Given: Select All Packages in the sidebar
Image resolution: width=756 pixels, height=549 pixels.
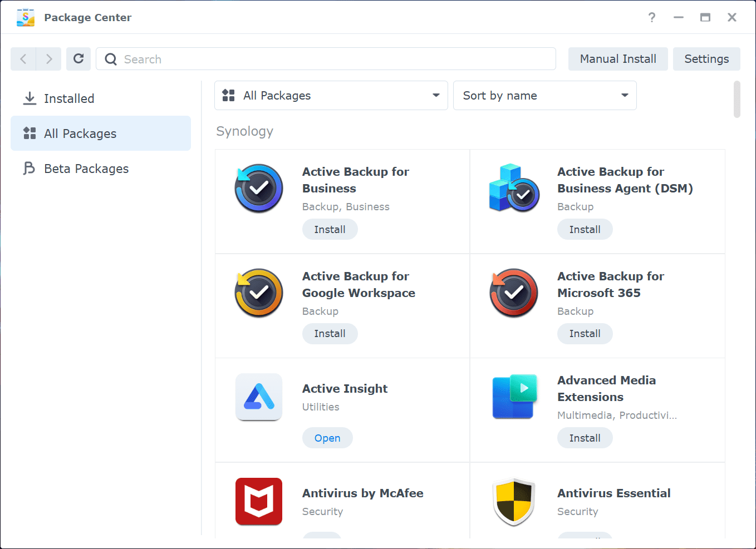Looking at the screenshot, I should [101, 133].
